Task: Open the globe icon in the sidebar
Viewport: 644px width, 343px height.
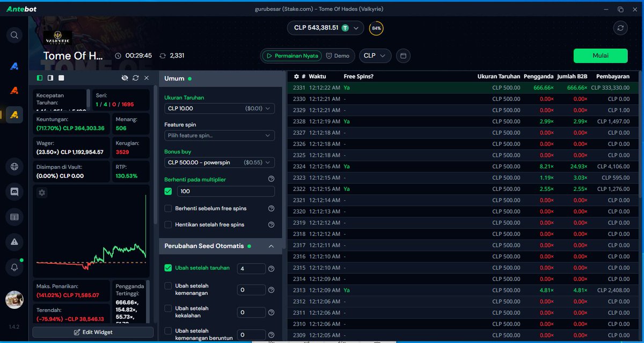Action: point(14,167)
